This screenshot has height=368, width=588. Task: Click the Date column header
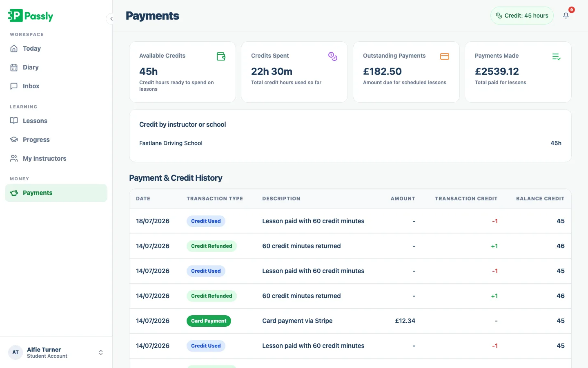(x=143, y=199)
